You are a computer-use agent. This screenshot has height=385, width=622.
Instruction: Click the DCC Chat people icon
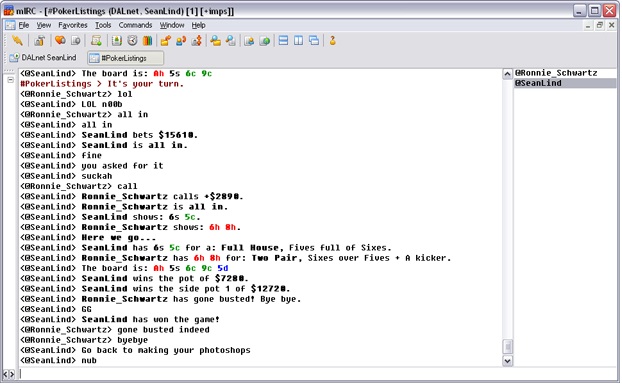coord(181,40)
